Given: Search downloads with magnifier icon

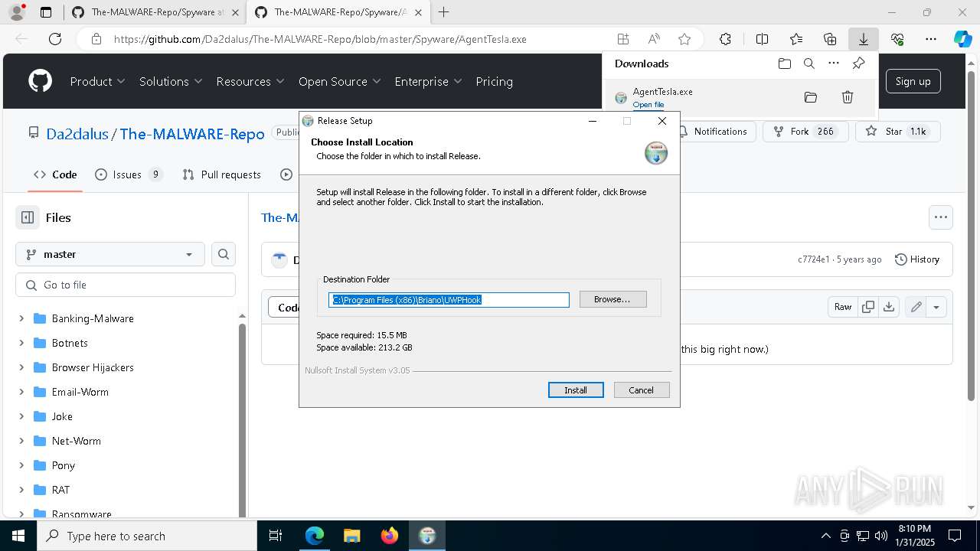Looking at the screenshot, I should (809, 64).
